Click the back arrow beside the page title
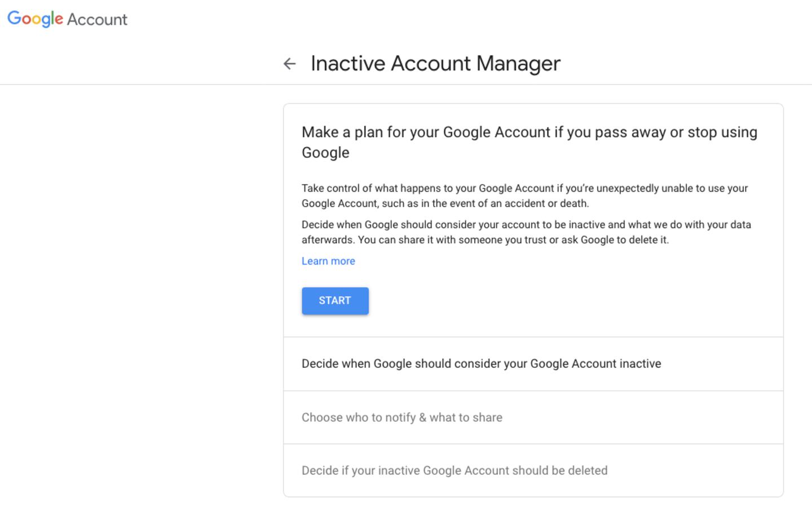This screenshot has height=511, width=812. click(x=289, y=64)
